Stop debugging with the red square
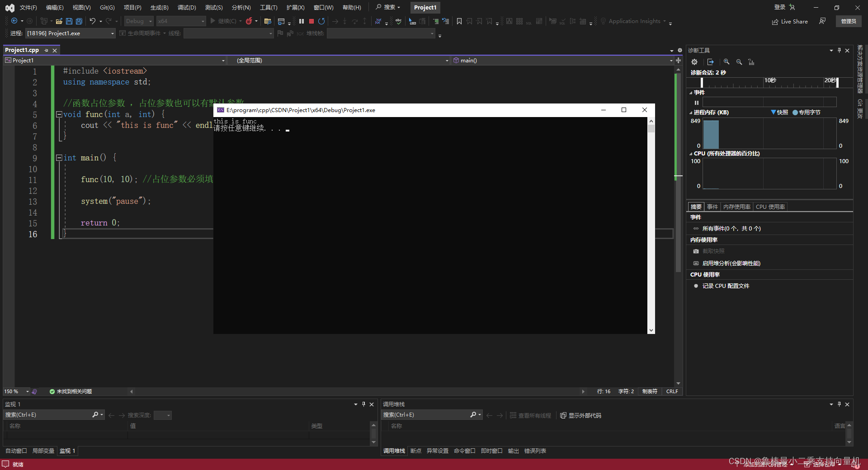This screenshot has width=868, height=470. 311,21
